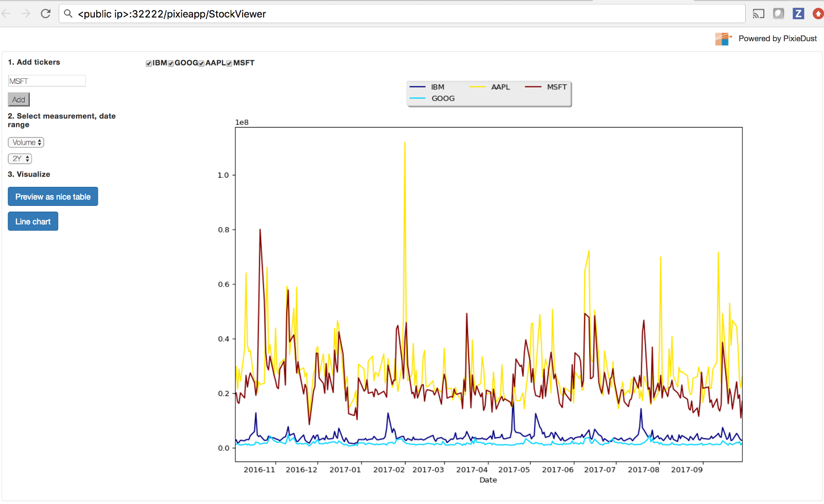Image resolution: width=824 pixels, height=504 pixels.
Task: Click the Date x-axis label
Action: point(488,480)
